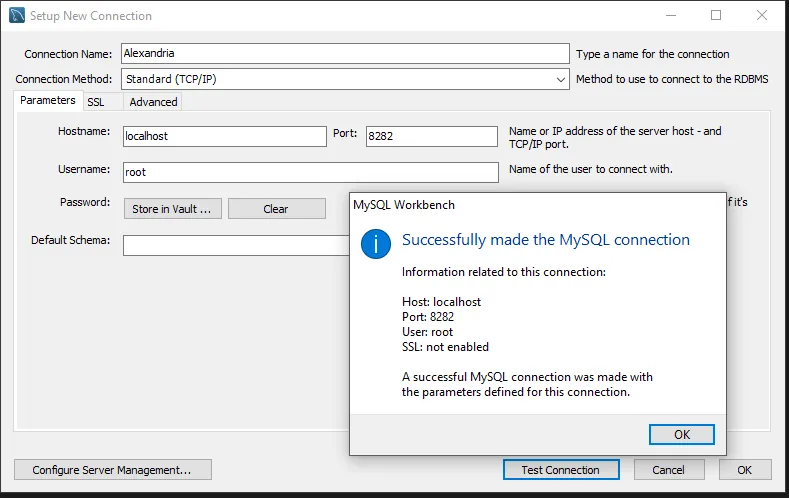Click the blue information icon in dialog
Viewport: 789px width, 498px height.
click(376, 244)
